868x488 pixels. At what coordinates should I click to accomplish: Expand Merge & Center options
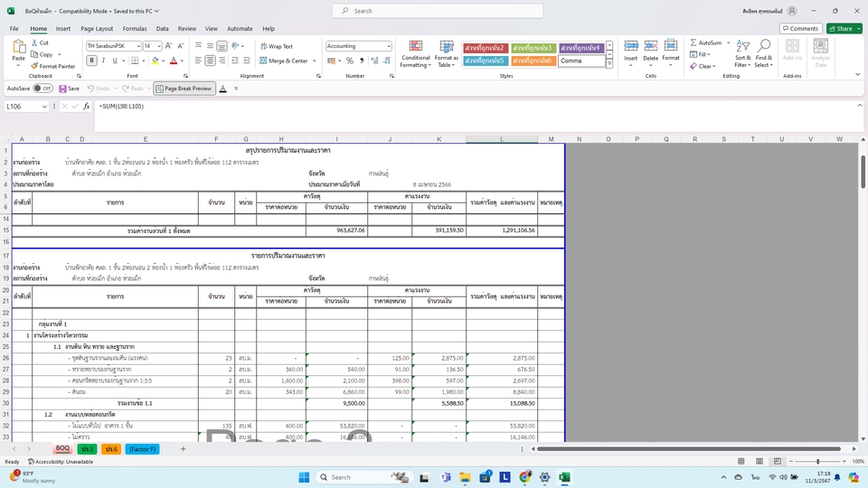(315, 61)
